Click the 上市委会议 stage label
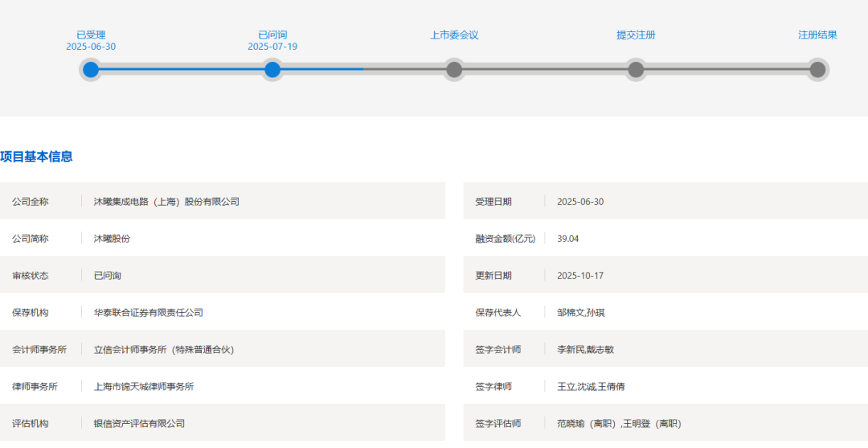This screenshot has height=448, width=868. point(454,35)
